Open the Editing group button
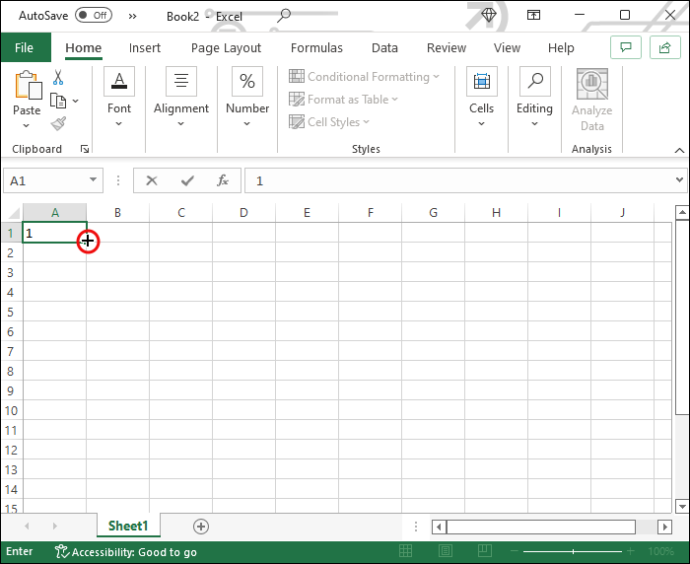The image size is (690, 564). point(534,97)
